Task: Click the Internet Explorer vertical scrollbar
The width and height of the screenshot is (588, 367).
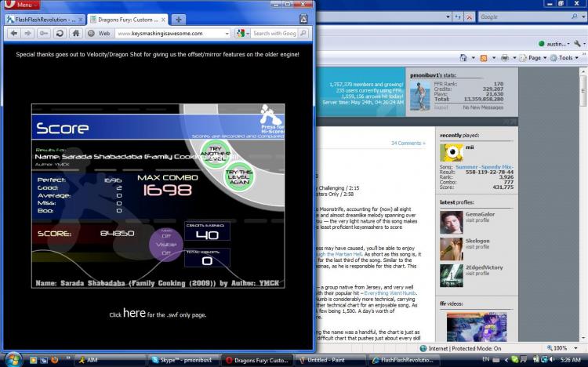Action: point(583,205)
